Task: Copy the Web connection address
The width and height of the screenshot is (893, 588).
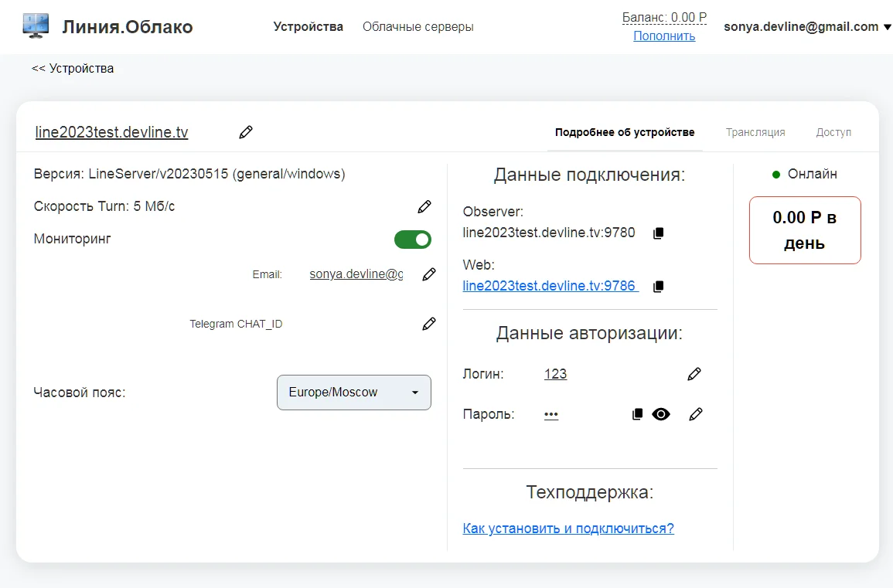Action: pyautogui.click(x=658, y=287)
